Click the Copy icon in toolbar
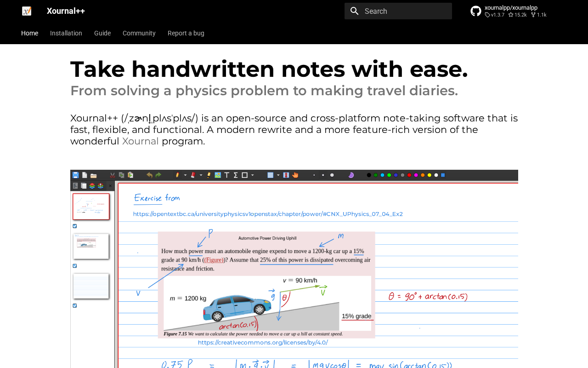The height and width of the screenshot is (368, 588). click(x=121, y=175)
